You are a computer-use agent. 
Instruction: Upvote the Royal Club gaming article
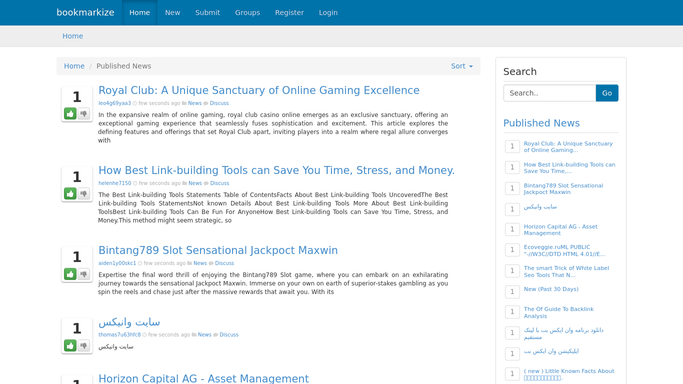pos(70,114)
